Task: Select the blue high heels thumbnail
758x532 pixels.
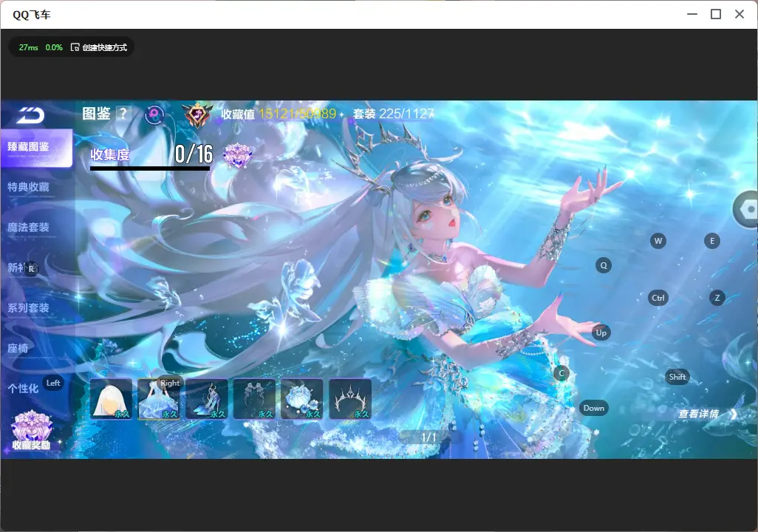Action: point(206,398)
